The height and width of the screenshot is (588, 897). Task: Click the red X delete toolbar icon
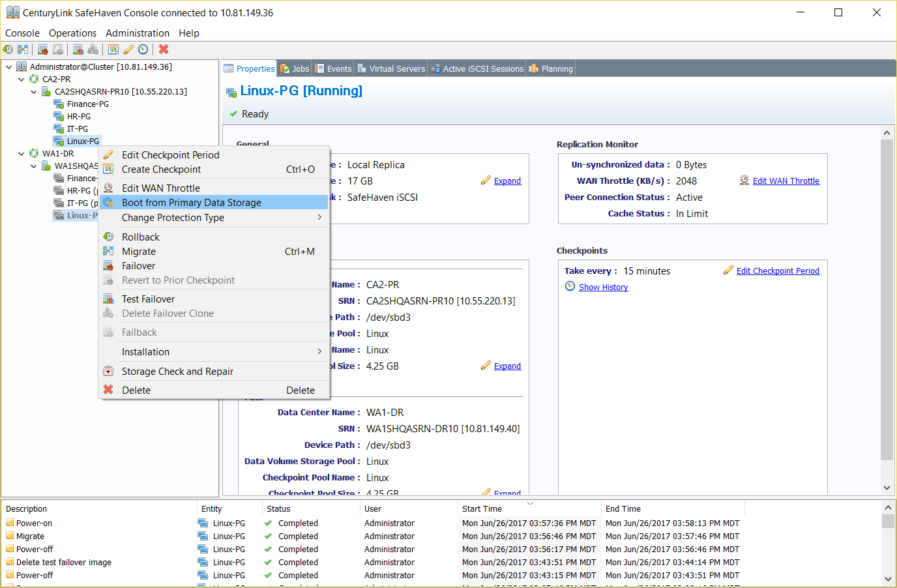tap(163, 49)
